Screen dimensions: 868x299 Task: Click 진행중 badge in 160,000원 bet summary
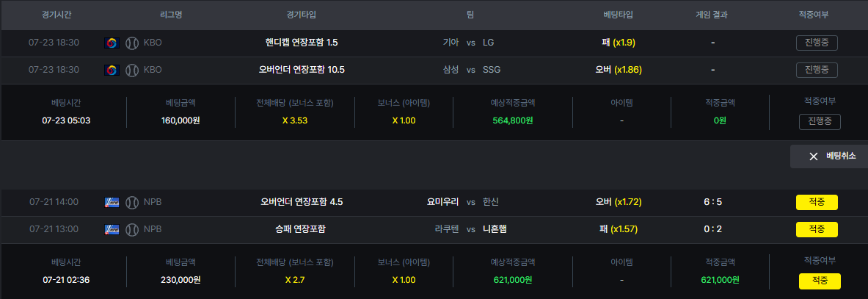coord(820,121)
